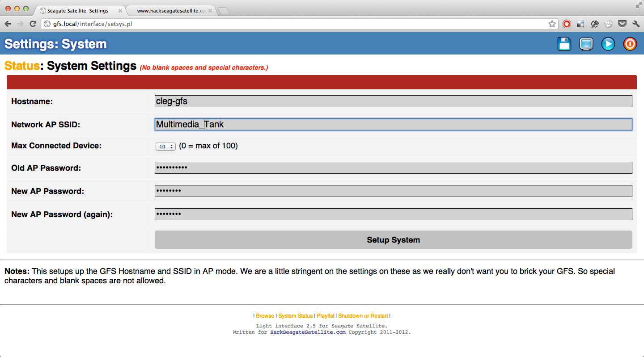Switch to www.hackseagatesatellite.com tab
This screenshot has height=357, width=644.
(x=171, y=11)
